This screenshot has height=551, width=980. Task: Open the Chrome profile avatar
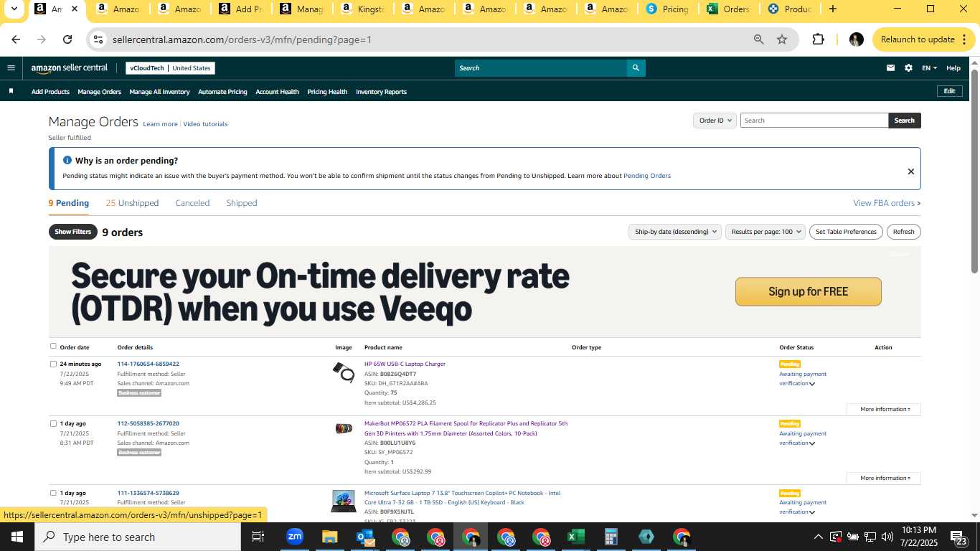click(x=856, y=39)
